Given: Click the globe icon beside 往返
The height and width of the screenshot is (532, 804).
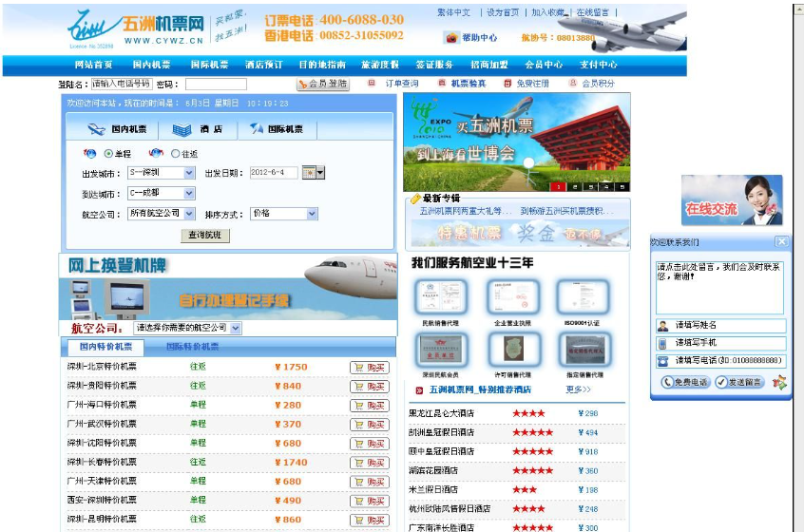Looking at the screenshot, I should pyautogui.click(x=156, y=153).
